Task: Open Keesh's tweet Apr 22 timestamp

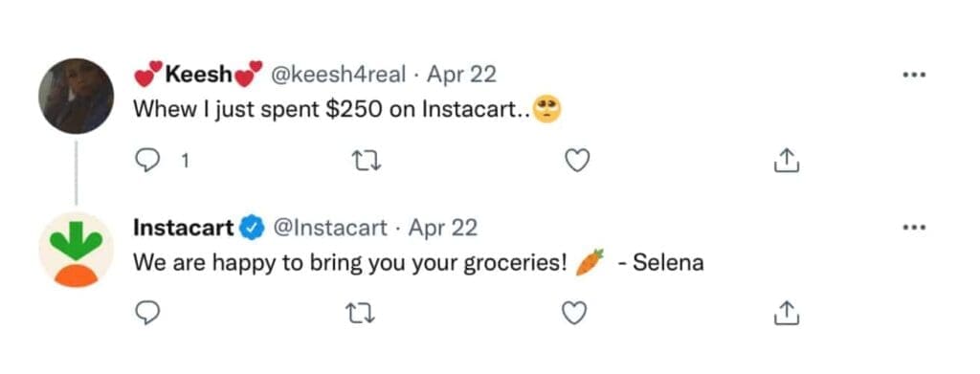Action: click(x=461, y=75)
